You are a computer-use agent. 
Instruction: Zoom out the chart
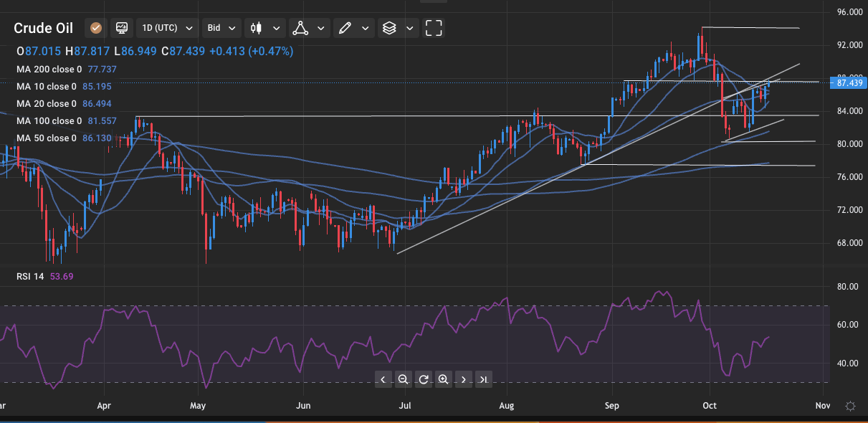(403, 379)
